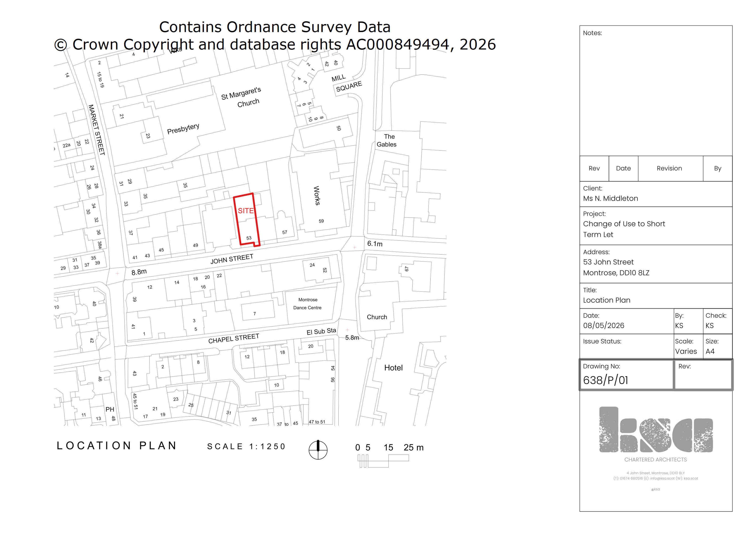This screenshot has width=756, height=534.
Task: Click the 'JOHN STREET' road label
Action: click(x=232, y=259)
